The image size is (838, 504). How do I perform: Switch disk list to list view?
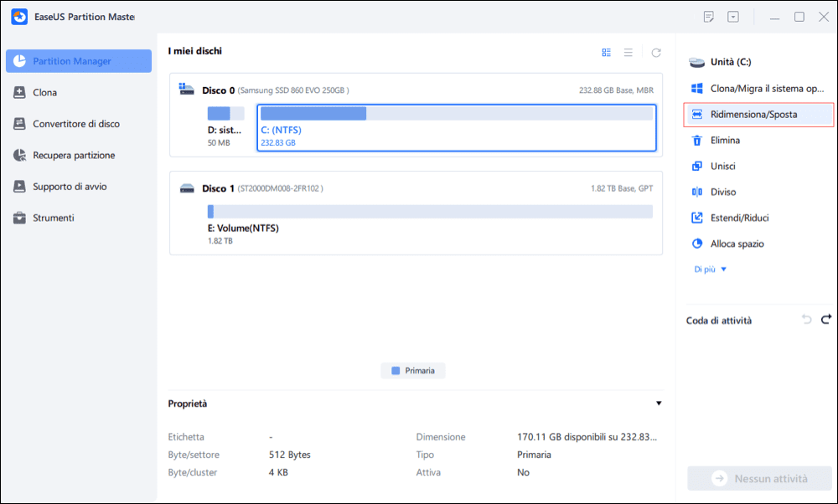[x=628, y=52]
